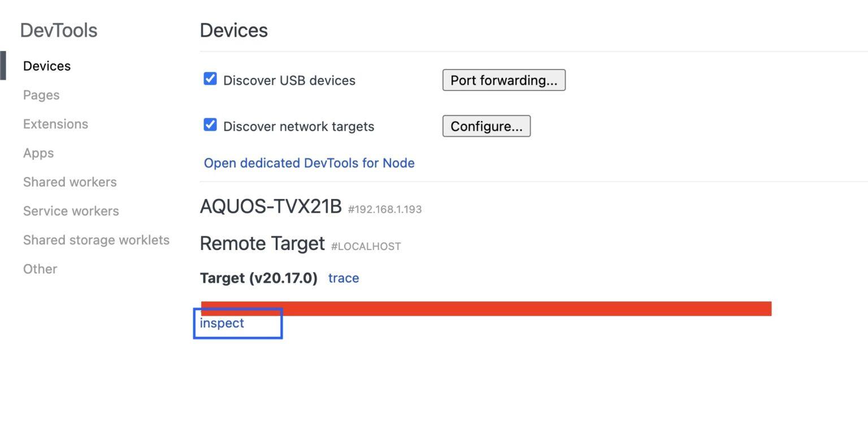Click the AQUOS-TVX21B device name
This screenshot has width=868, height=423.
click(271, 207)
